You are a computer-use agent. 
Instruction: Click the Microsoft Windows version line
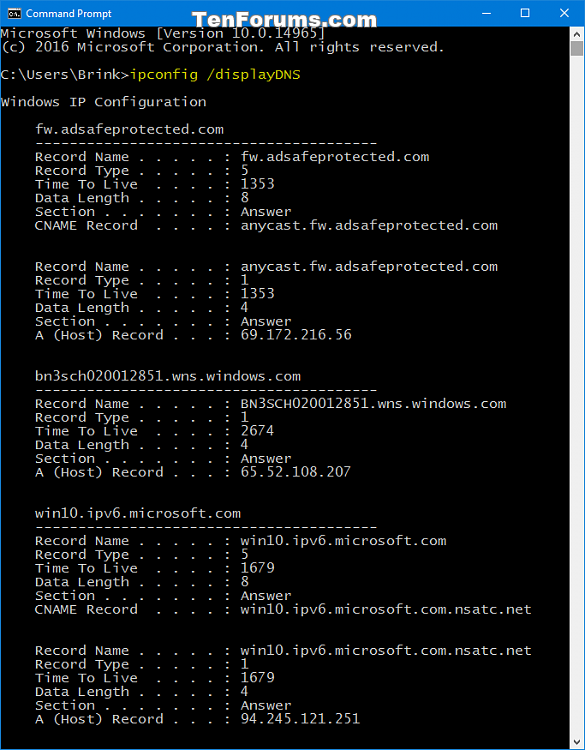(x=163, y=34)
